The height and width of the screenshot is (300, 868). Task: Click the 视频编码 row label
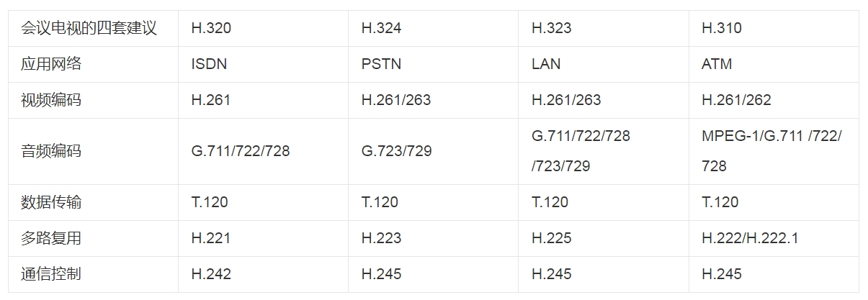pyautogui.click(x=51, y=100)
